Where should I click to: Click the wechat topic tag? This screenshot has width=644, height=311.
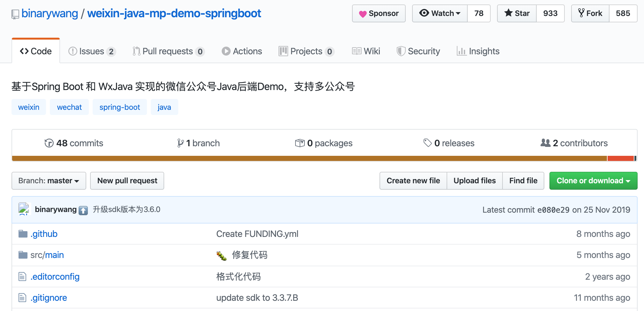pyautogui.click(x=69, y=107)
